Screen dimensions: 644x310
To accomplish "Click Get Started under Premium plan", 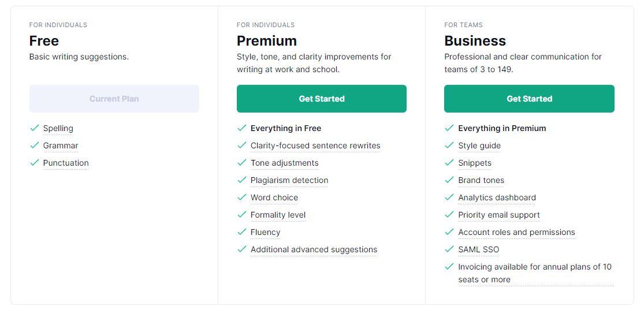I will (x=321, y=99).
